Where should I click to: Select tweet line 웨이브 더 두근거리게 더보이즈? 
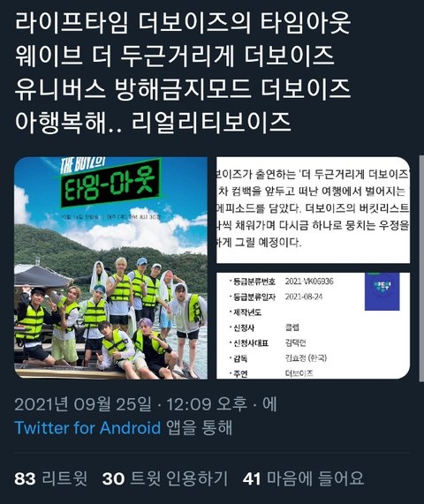[174, 56]
